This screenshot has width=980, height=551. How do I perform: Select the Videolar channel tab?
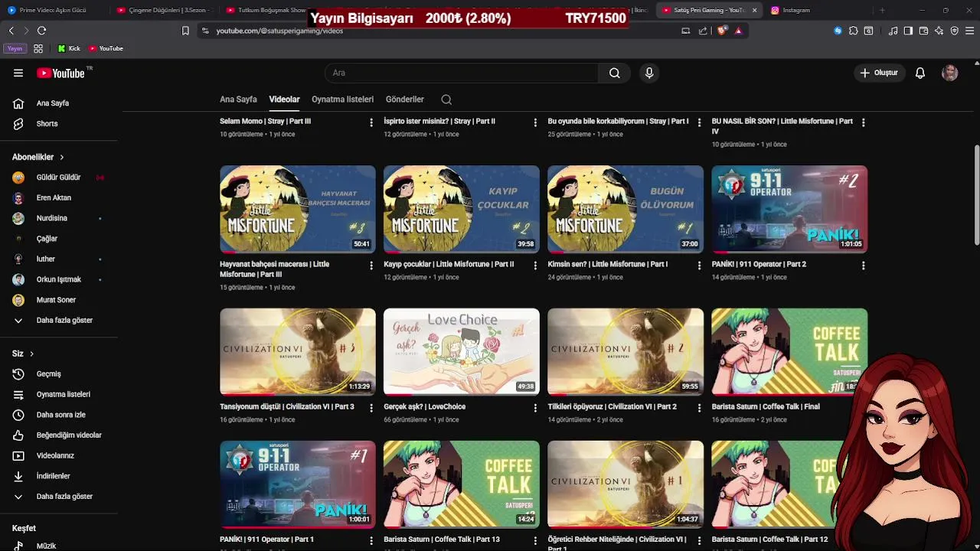click(x=284, y=99)
